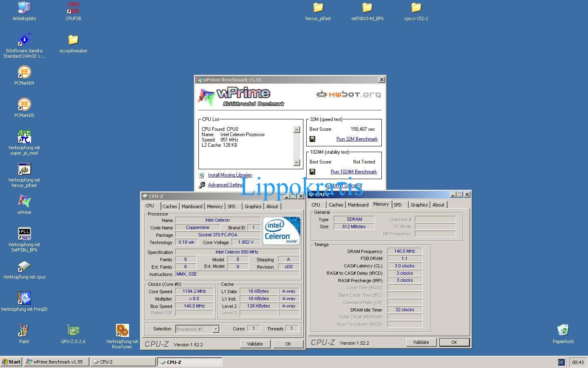
Task: Click Validate in left CPU-Z window
Action: coord(255,344)
